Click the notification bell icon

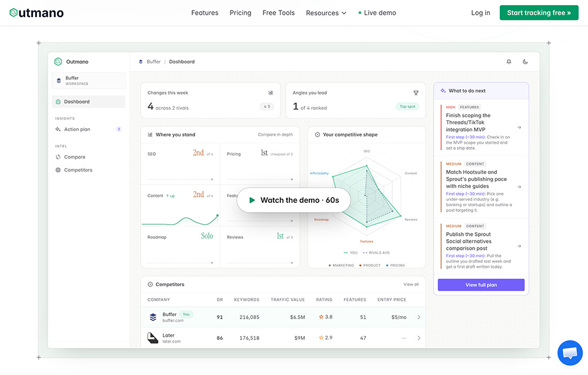coord(509,62)
